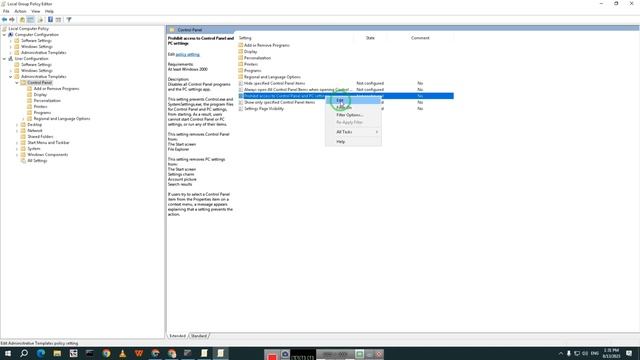Screen dimensions: 640x360
Task: Choose Help in the context menu
Action: click(x=353, y=142)
